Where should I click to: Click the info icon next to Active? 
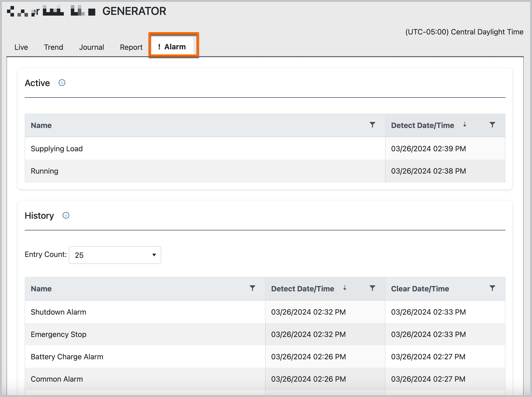click(62, 83)
